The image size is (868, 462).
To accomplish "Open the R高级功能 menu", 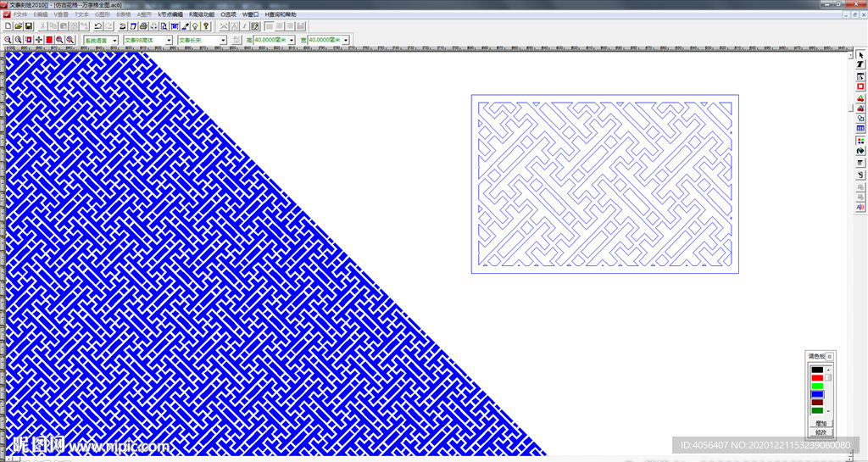I will tap(202, 14).
